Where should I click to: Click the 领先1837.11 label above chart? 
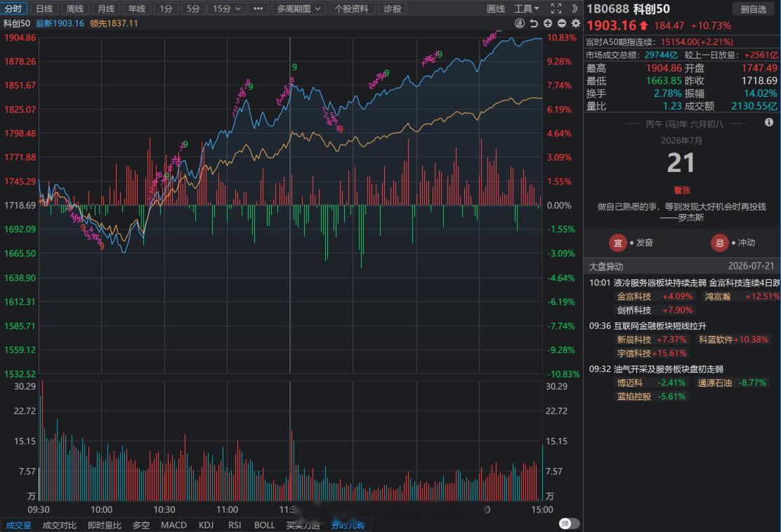pyautogui.click(x=114, y=23)
